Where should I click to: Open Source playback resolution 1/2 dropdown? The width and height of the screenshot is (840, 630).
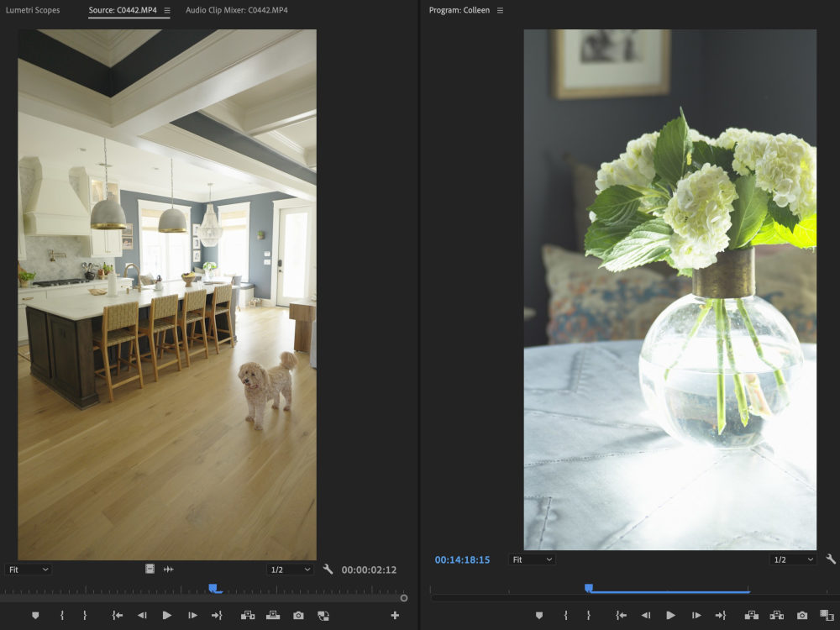tap(290, 570)
